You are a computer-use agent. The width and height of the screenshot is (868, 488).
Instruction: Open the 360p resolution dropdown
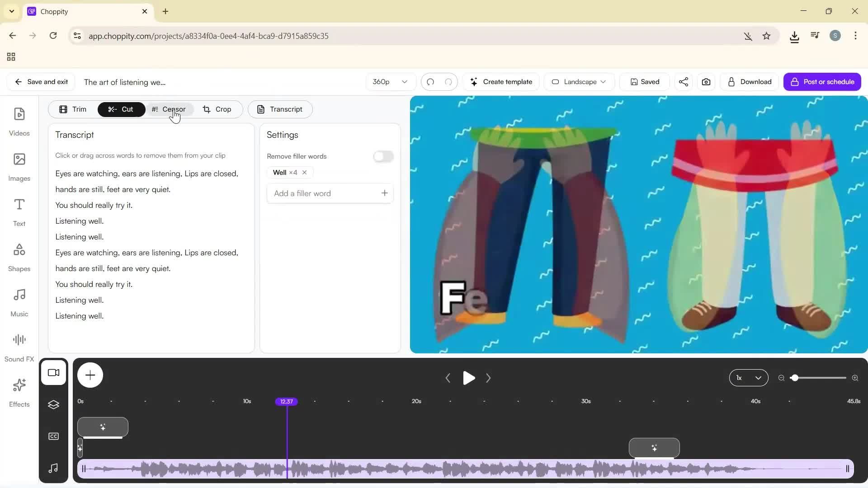pyautogui.click(x=390, y=82)
